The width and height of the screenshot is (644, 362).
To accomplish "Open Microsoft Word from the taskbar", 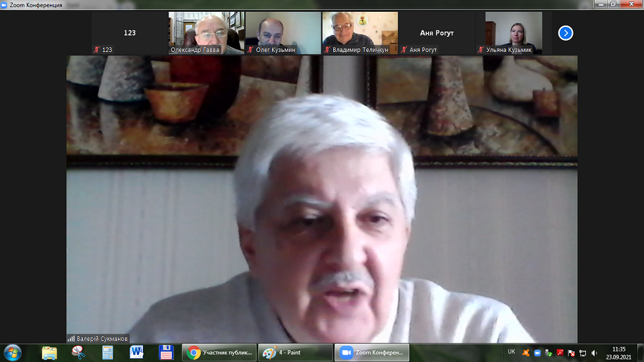I will click(137, 353).
